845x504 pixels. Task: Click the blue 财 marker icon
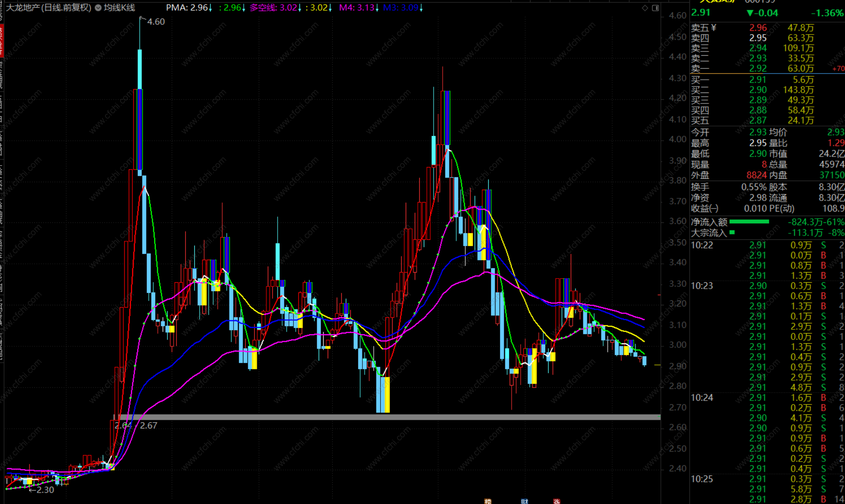coord(524,501)
